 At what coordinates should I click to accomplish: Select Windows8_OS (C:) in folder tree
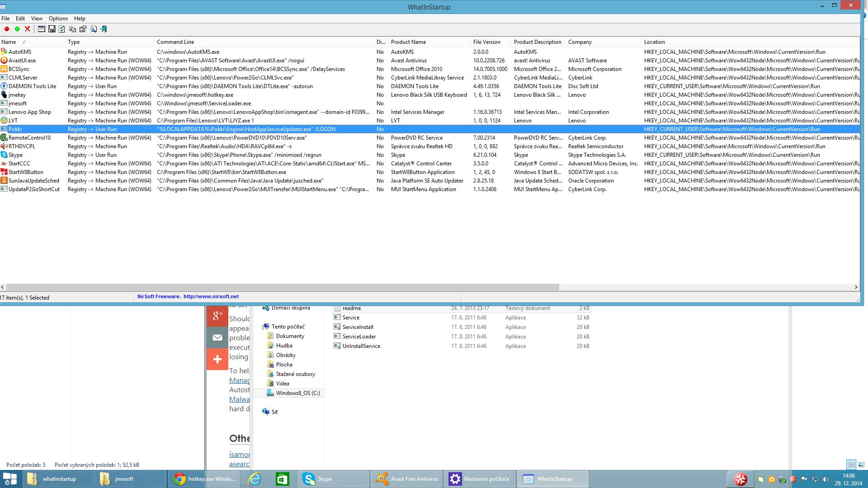297,393
